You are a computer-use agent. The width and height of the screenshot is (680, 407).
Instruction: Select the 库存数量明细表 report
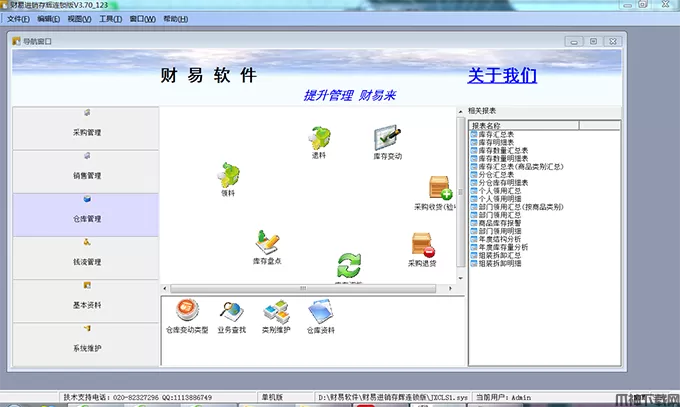tap(499, 159)
